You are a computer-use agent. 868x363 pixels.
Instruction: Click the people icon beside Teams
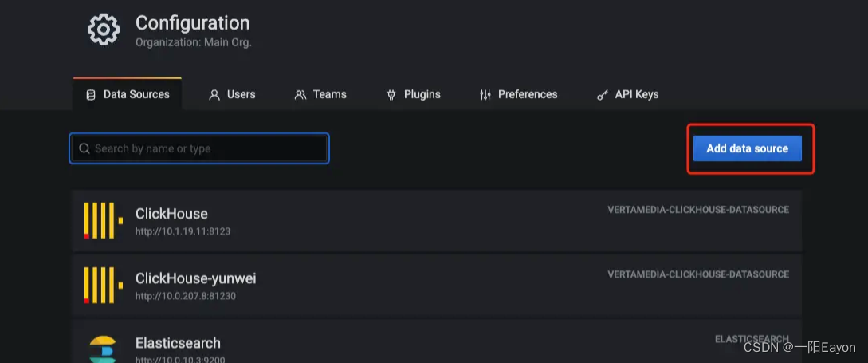tap(300, 95)
